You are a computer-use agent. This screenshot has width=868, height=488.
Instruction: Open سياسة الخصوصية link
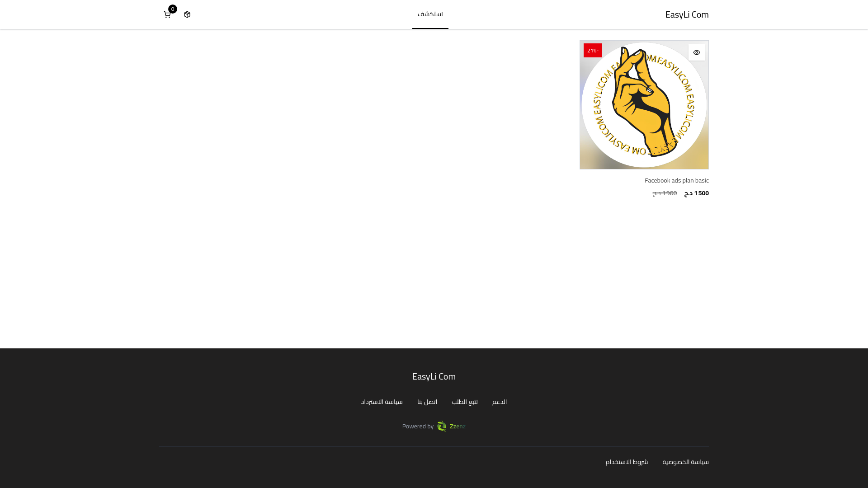coord(685,462)
